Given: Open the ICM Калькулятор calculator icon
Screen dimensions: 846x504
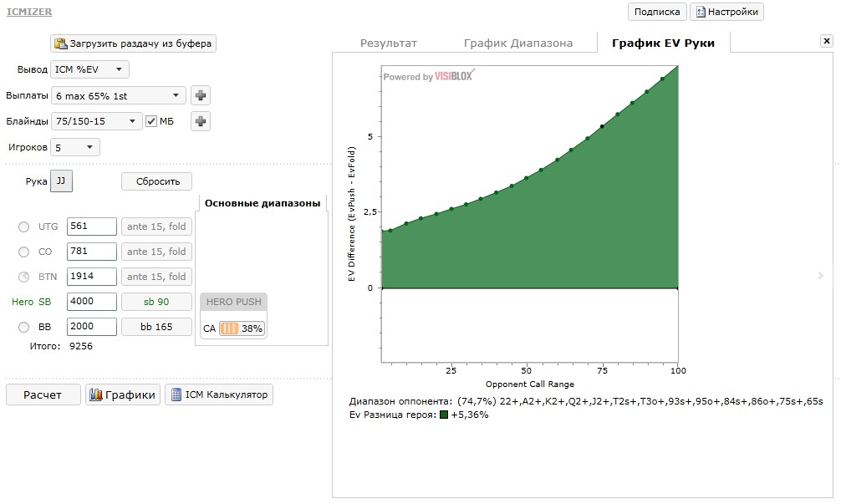Looking at the screenshot, I should [176, 395].
